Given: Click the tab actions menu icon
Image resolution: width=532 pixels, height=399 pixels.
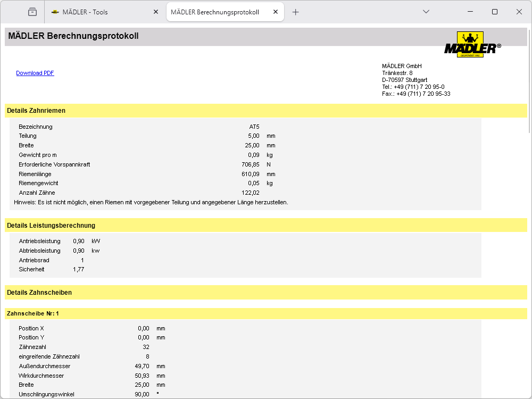Looking at the screenshot, I should pos(32,12).
